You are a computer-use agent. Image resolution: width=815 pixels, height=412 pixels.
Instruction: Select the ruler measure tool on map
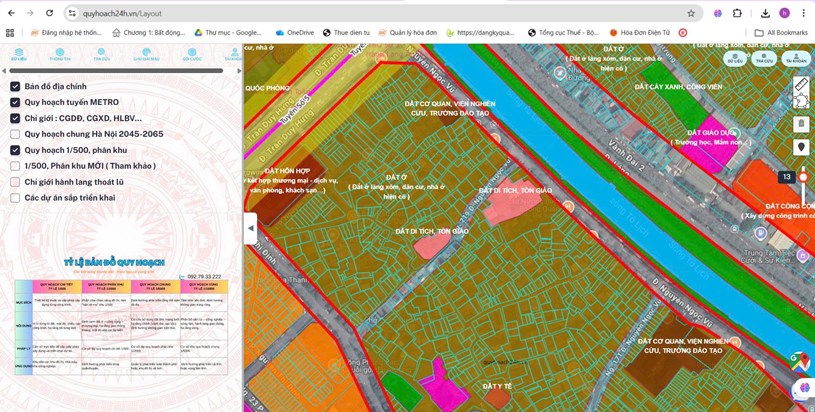click(x=801, y=86)
